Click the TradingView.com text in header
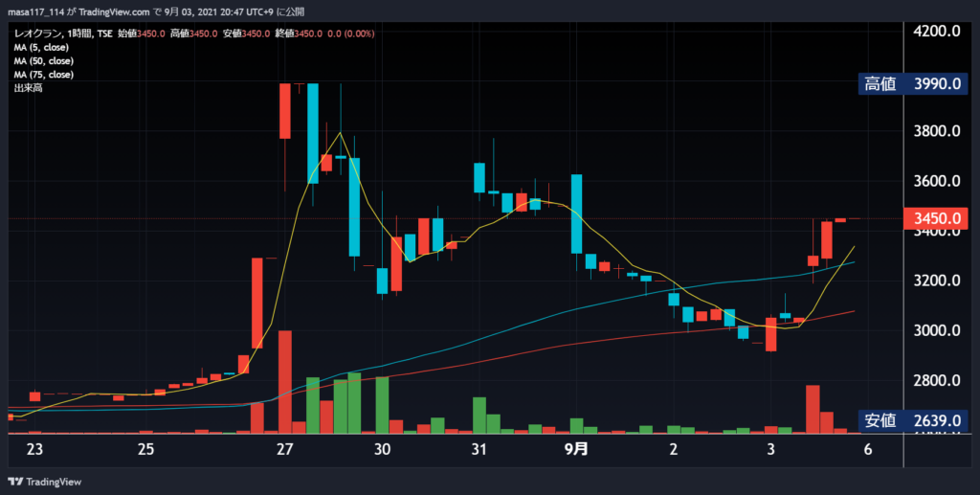Viewport: 980px width, 495px height. (x=115, y=11)
